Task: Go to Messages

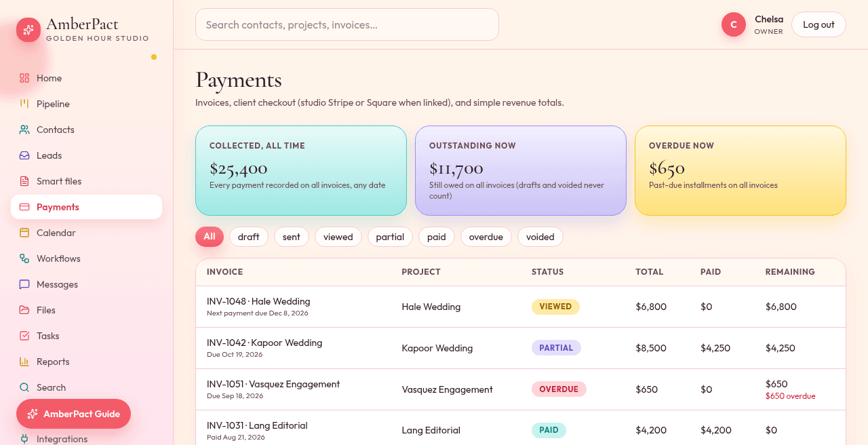Action: pyautogui.click(x=86, y=284)
